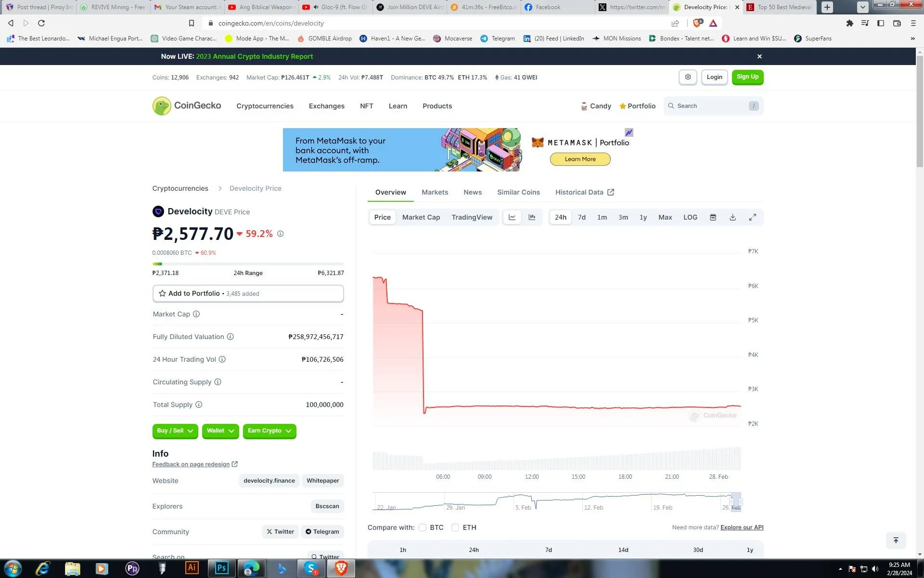Open the develocity.finance website link
Screen dimensions: 924x578
tap(269, 481)
